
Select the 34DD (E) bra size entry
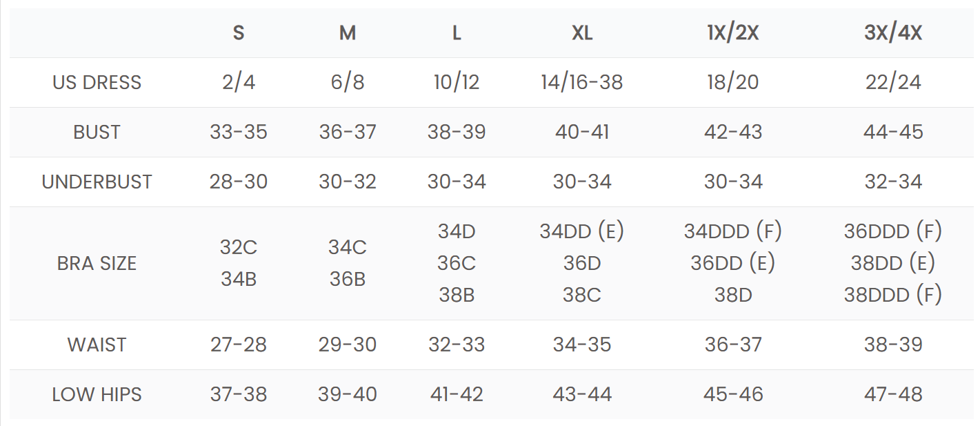click(582, 231)
